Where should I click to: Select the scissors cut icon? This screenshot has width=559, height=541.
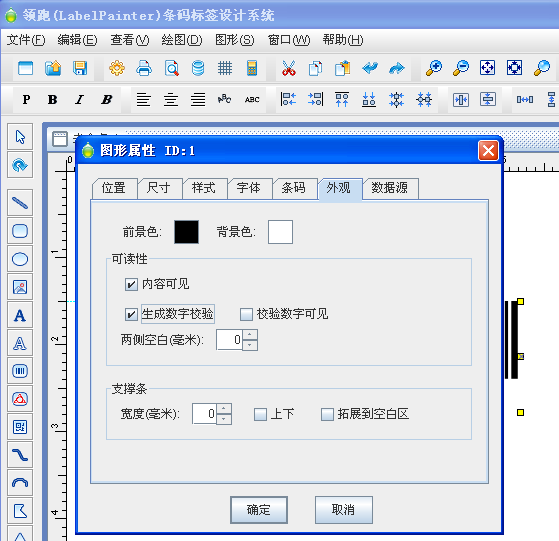coord(288,68)
